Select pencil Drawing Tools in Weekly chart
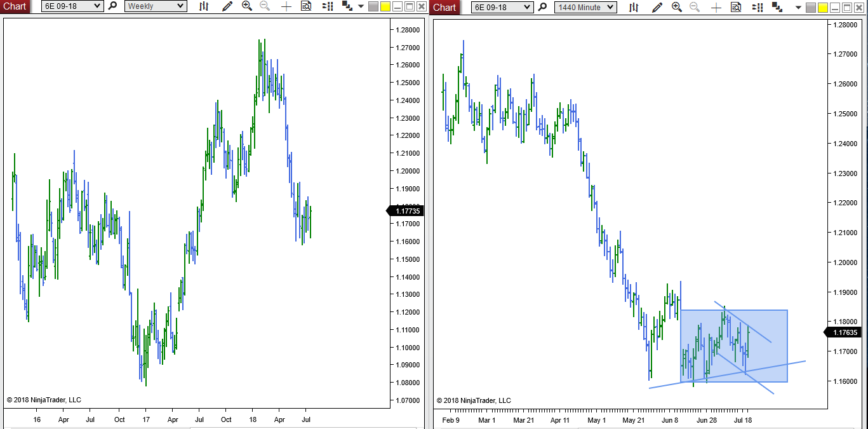Screen dimensions: 868x429 click(x=227, y=6)
